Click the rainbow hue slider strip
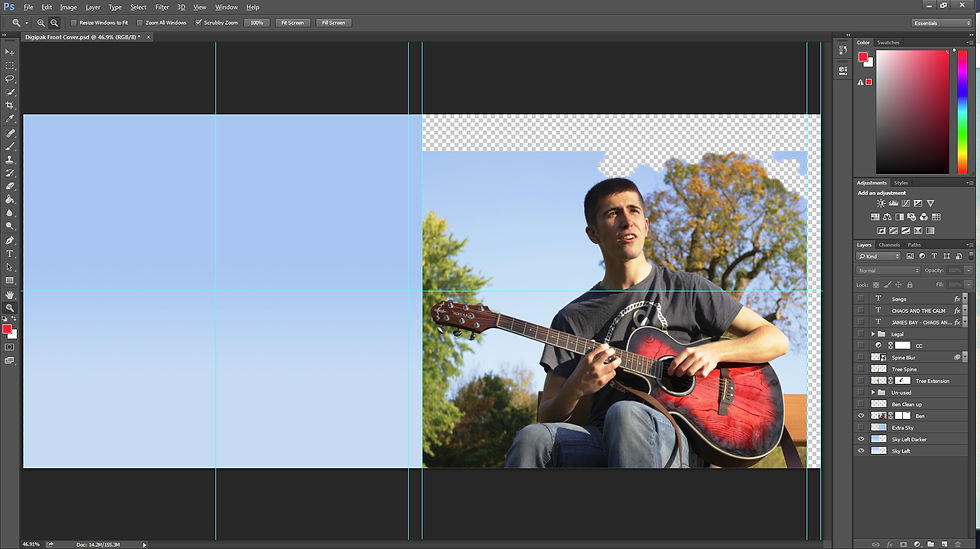980x549 pixels. 962,111
